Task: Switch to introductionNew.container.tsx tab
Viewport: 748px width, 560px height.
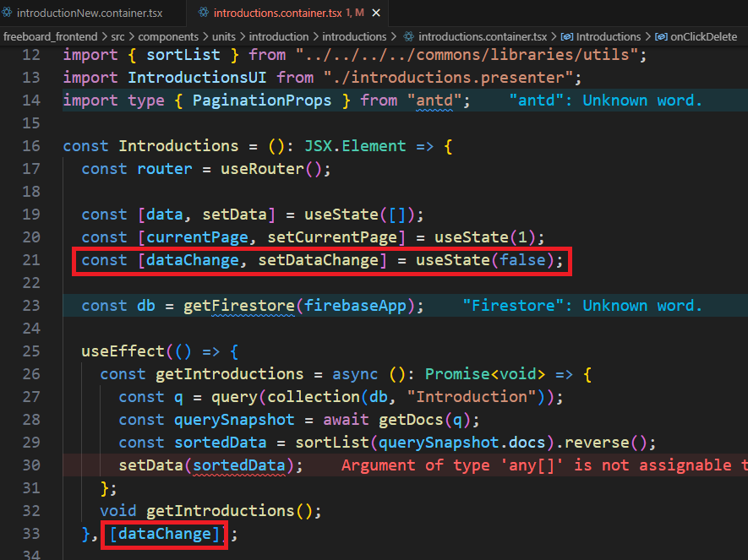Action: coord(90,13)
